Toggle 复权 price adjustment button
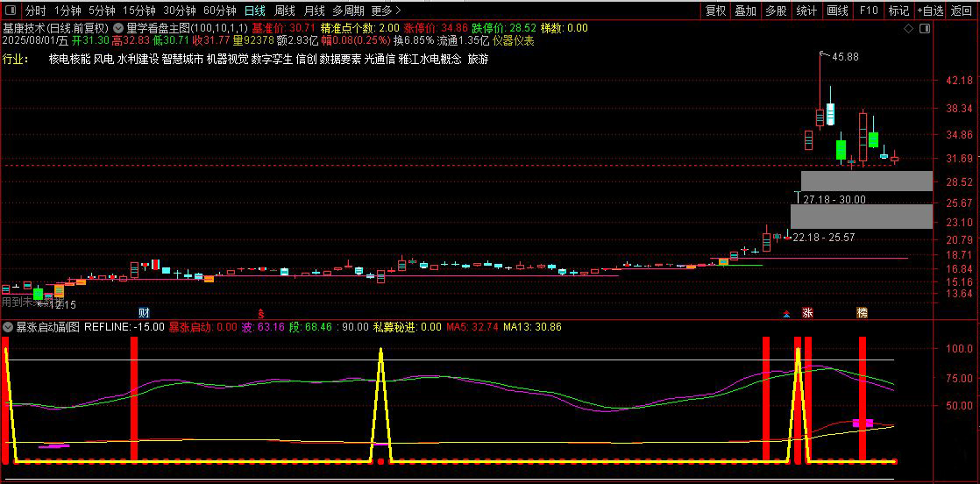The width and height of the screenshot is (980, 484). 715,11
